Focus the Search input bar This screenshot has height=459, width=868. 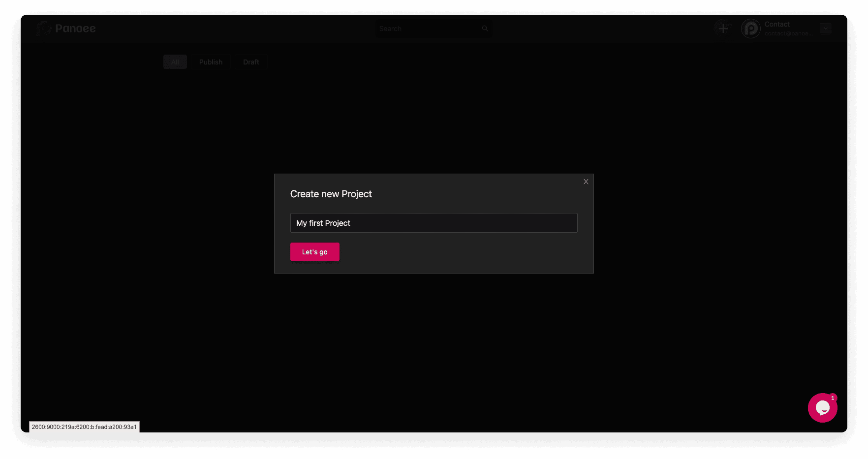(428, 28)
